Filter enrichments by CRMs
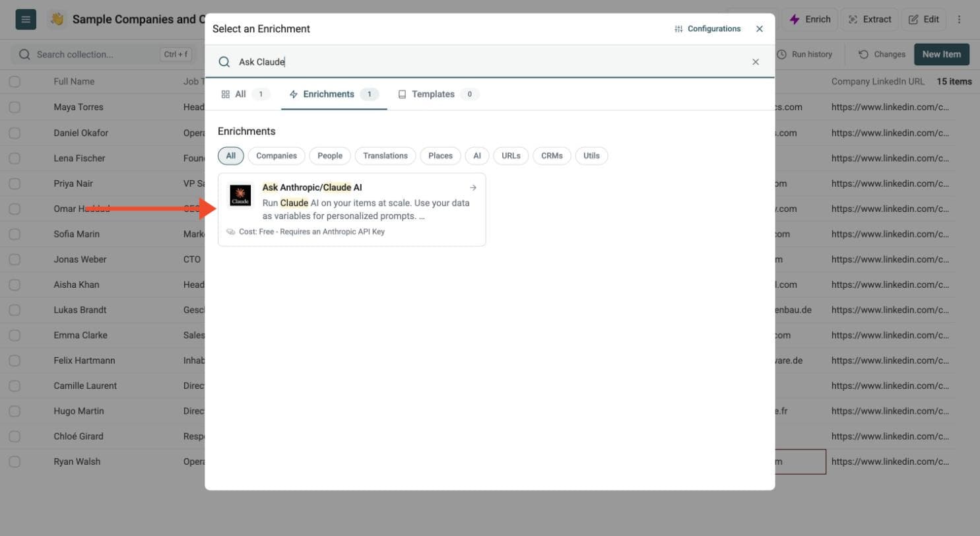The width and height of the screenshot is (980, 536). tap(552, 156)
